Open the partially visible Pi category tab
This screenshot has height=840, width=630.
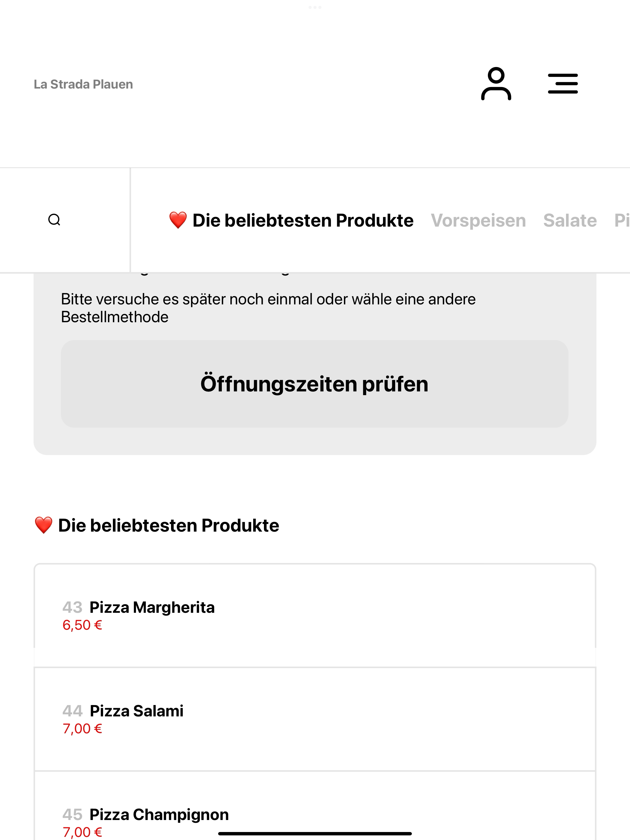click(x=622, y=221)
